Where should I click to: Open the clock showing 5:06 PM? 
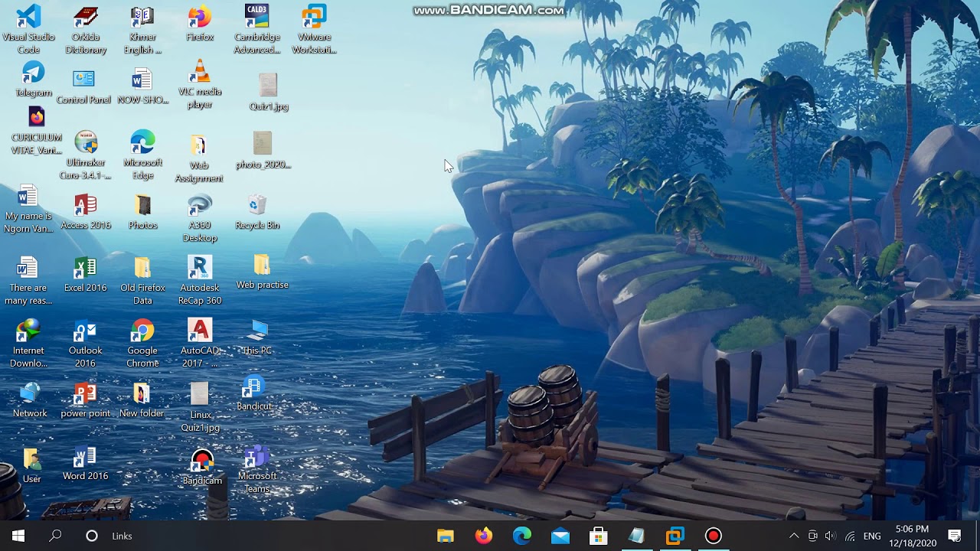911,536
